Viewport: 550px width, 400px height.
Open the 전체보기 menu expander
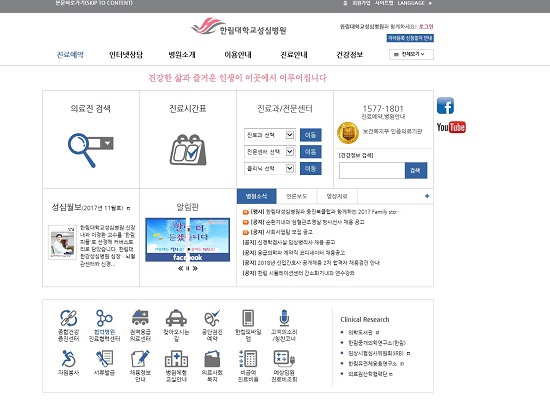[411, 54]
